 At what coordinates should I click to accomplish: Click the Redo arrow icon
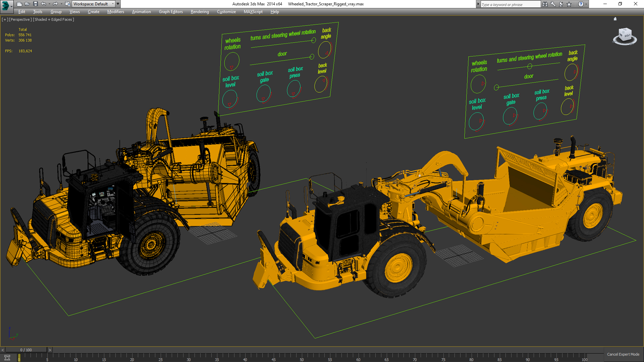point(55,4)
